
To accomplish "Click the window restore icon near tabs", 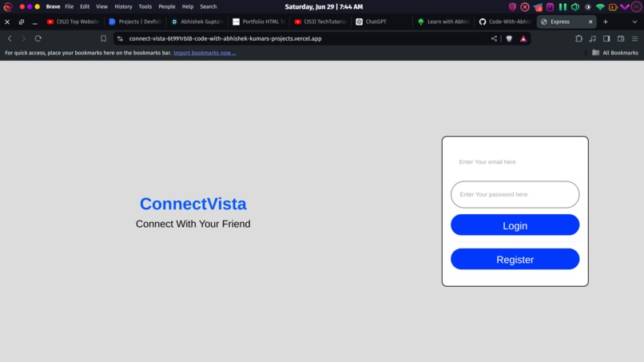I will (22, 22).
